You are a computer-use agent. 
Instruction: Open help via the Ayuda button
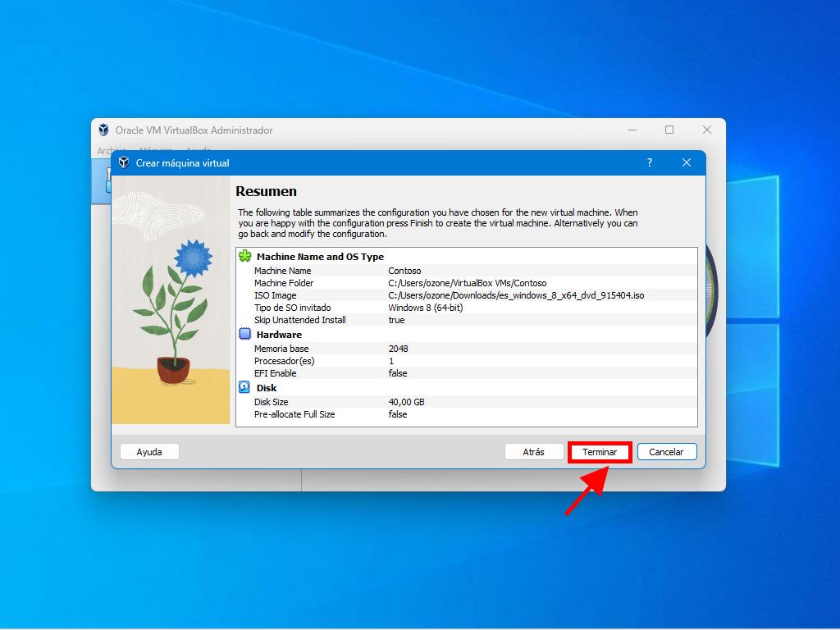pyautogui.click(x=149, y=452)
